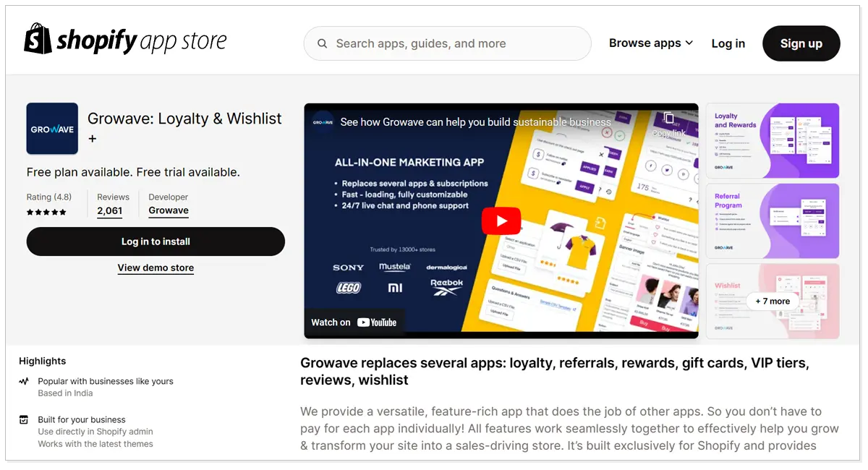Click the Growave channel avatar on video

[323, 122]
